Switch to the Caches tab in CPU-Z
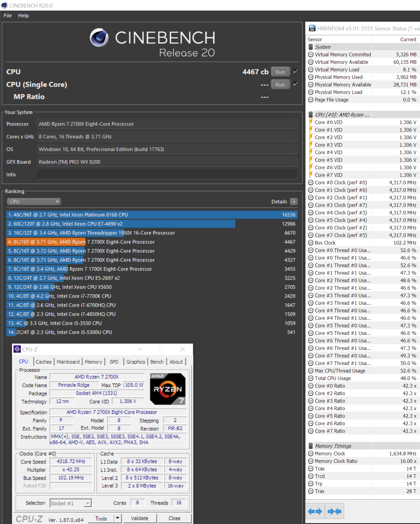Screen dimensions: 420x524 [x=44, y=362]
